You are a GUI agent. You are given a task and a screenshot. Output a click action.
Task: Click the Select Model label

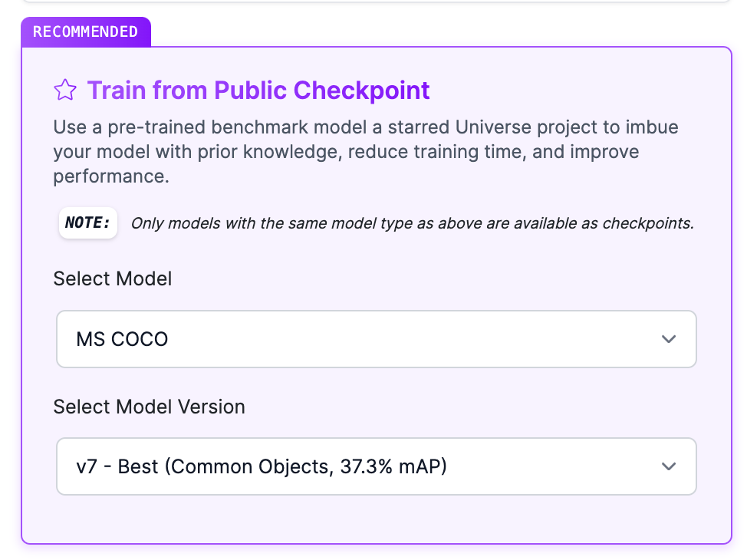click(x=112, y=278)
